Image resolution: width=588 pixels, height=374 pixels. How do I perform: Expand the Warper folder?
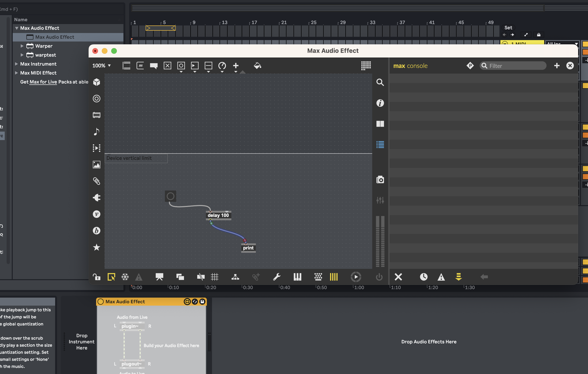coord(22,46)
